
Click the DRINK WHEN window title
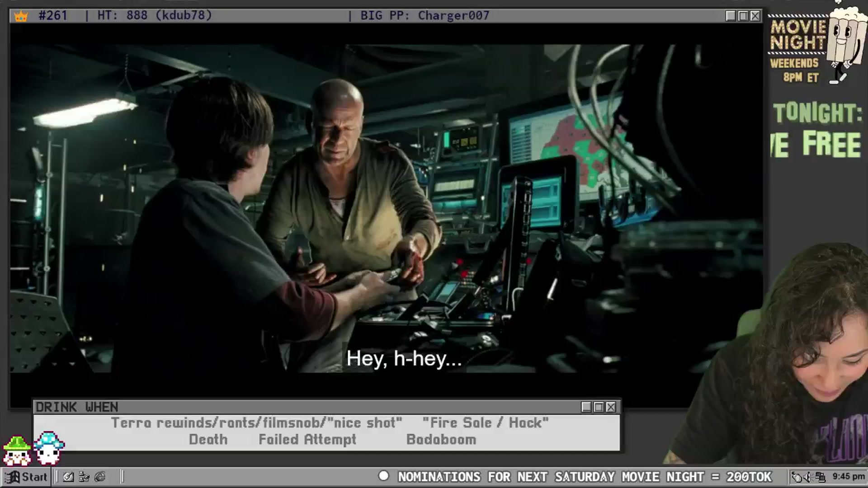[77, 407]
